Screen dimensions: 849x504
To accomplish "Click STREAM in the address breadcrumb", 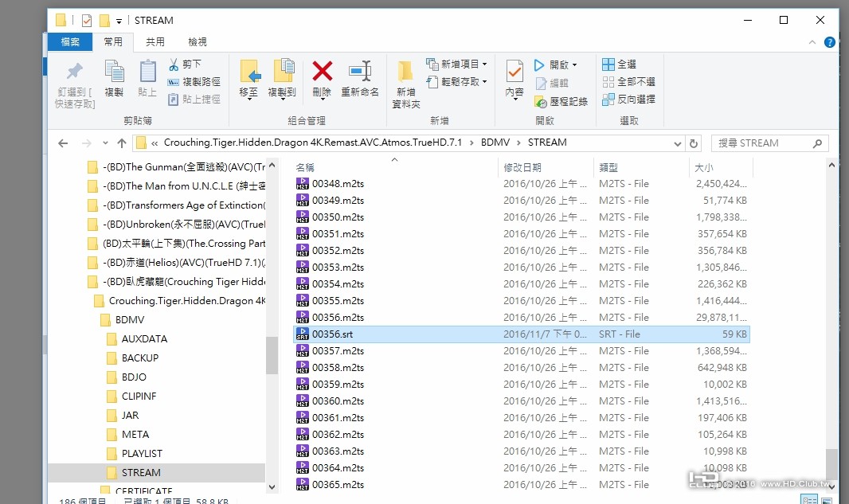I will [x=547, y=143].
